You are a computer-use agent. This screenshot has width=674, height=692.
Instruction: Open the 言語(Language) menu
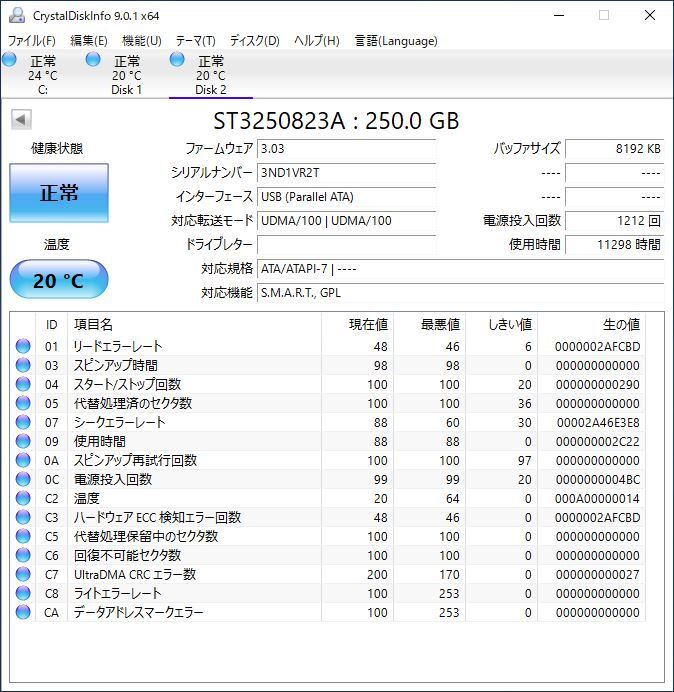pos(396,41)
